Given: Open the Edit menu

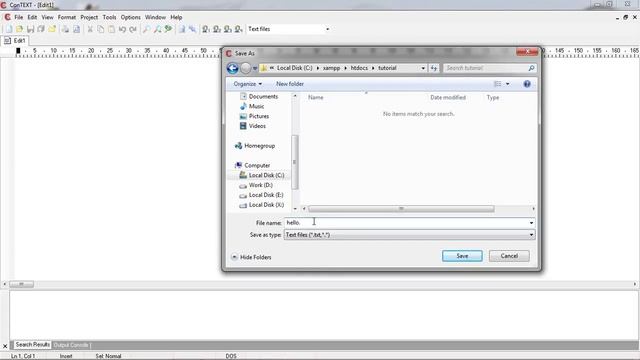Looking at the screenshot, I should tap(32, 18).
